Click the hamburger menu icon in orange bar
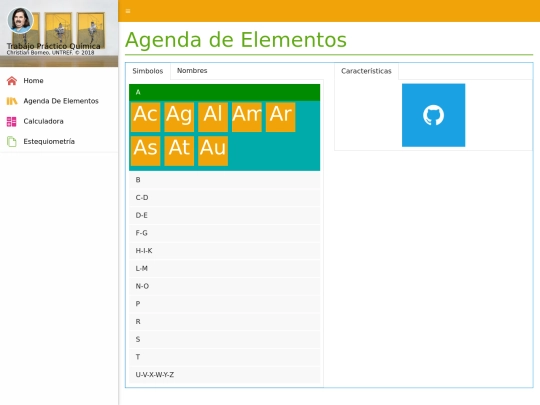This screenshot has height=405, width=540. point(128,11)
